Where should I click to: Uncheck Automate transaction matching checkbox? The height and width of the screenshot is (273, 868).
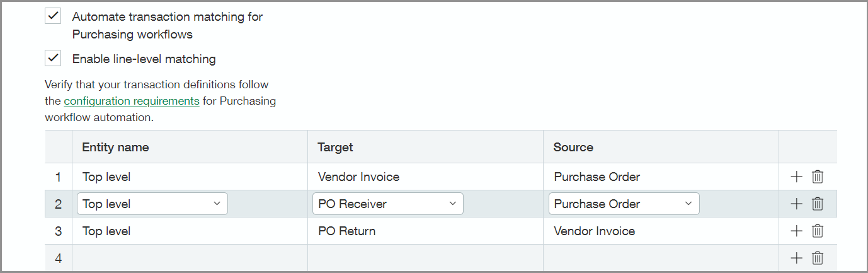point(53,16)
